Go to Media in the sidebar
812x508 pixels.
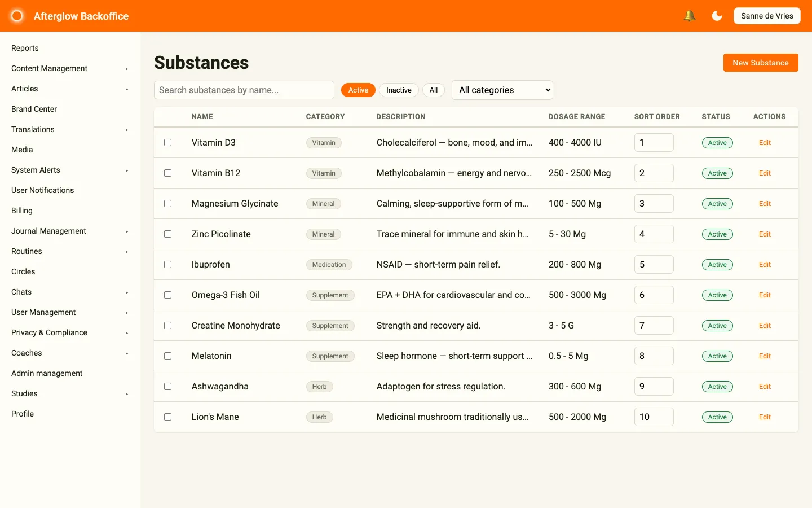pyautogui.click(x=22, y=150)
